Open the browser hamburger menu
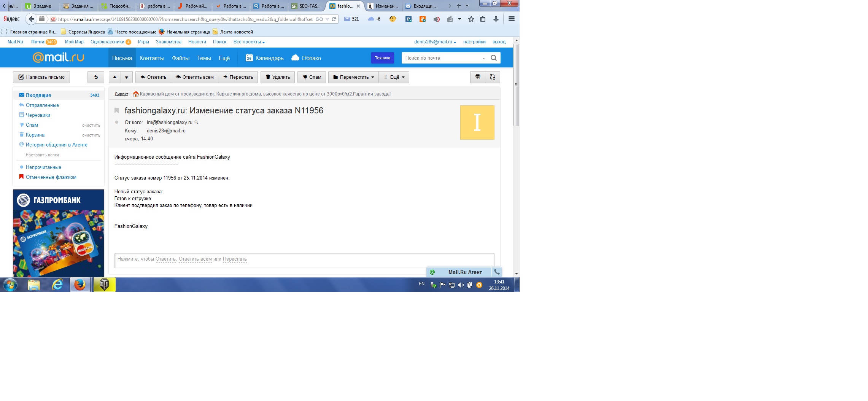The width and height of the screenshot is (868, 401). (x=512, y=19)
